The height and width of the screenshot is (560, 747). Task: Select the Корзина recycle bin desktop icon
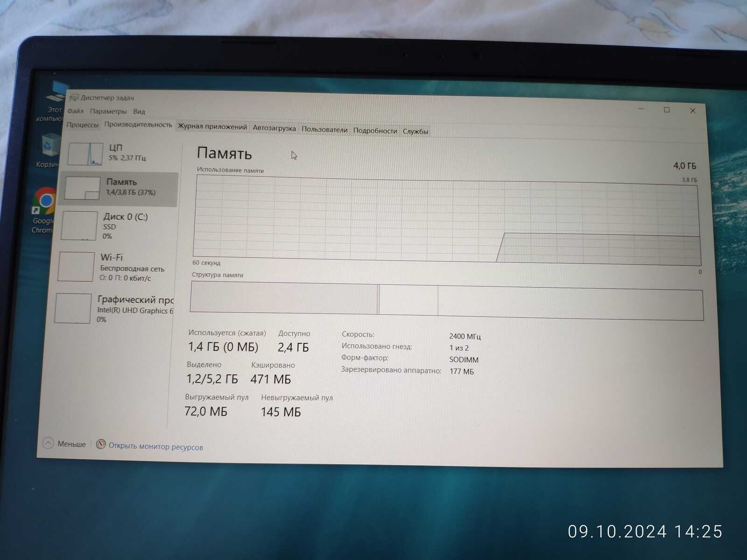pos(49,150)
